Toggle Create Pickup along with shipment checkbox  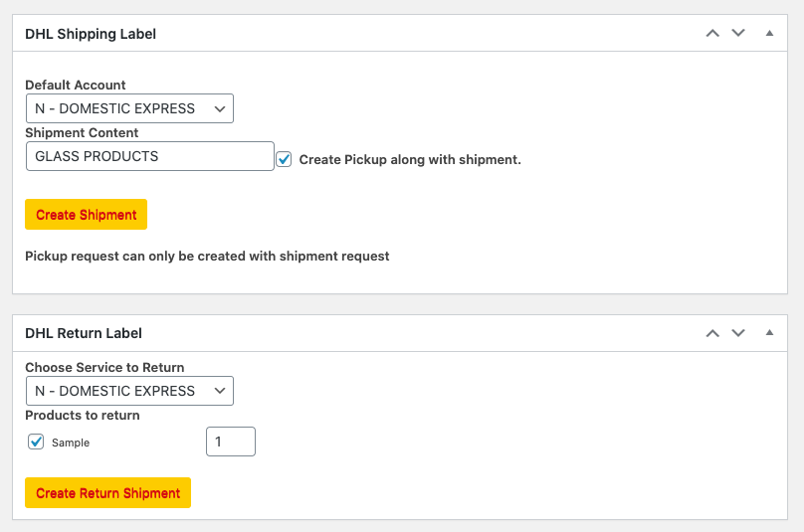point(284,159)
